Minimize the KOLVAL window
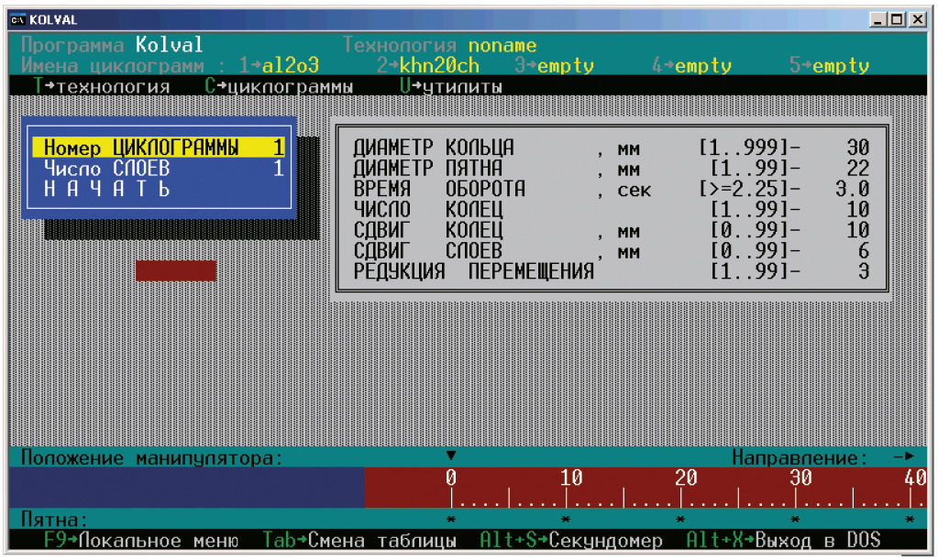The height and width of the screenshot is (560, 938). [x=878, y=20]
